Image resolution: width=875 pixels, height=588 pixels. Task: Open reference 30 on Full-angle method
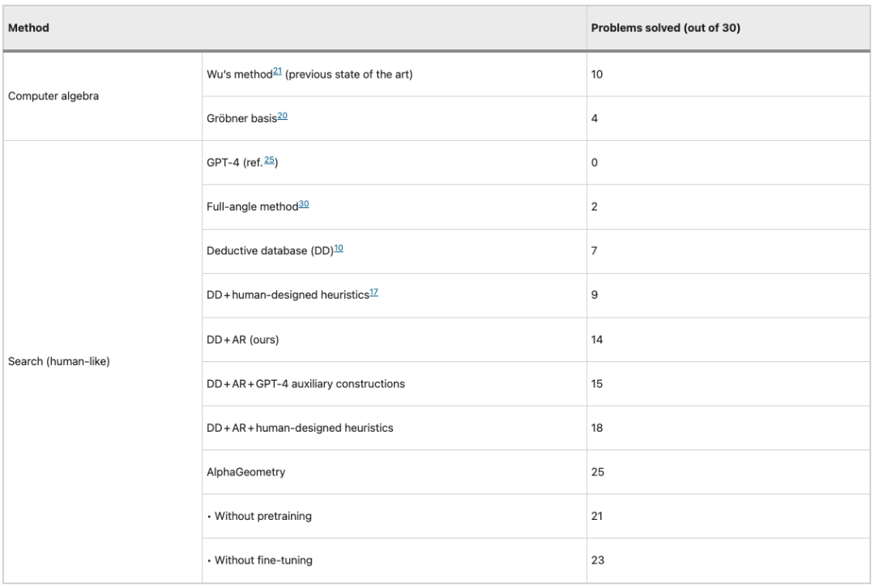tap(304, 204)
